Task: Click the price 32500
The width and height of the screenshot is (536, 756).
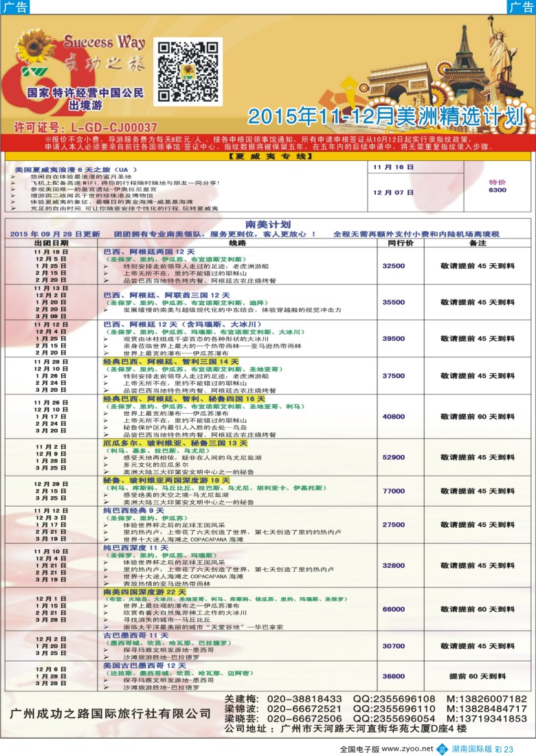Action: click(393, 266)
